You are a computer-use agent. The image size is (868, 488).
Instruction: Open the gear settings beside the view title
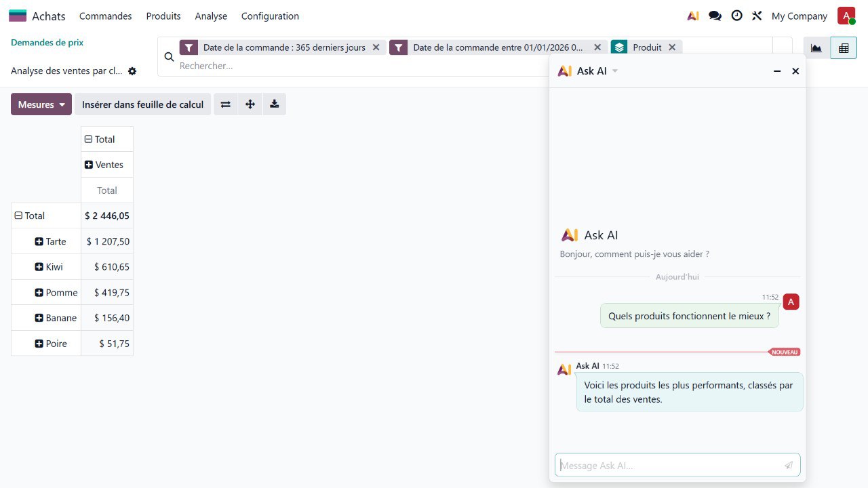point(132,71)
